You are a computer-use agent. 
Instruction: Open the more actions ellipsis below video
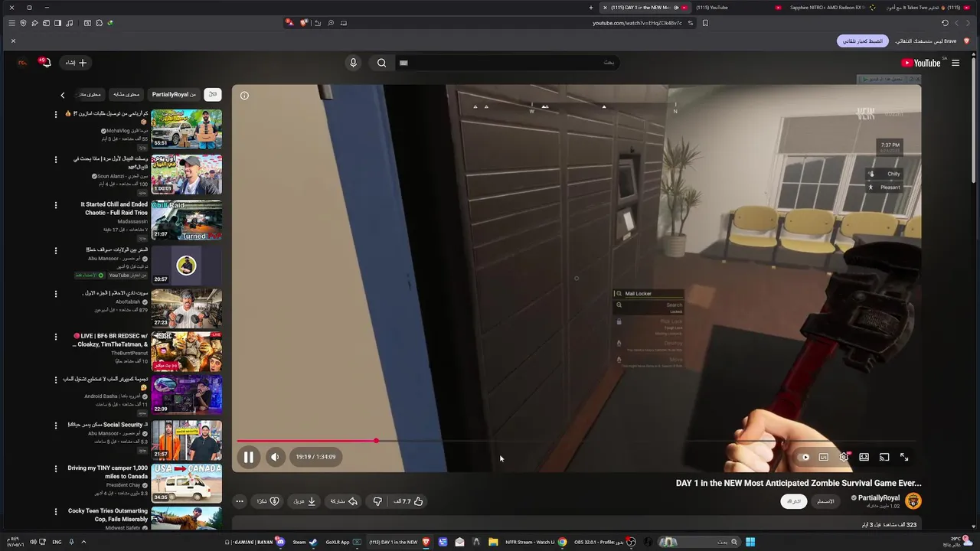coord(240,501)
